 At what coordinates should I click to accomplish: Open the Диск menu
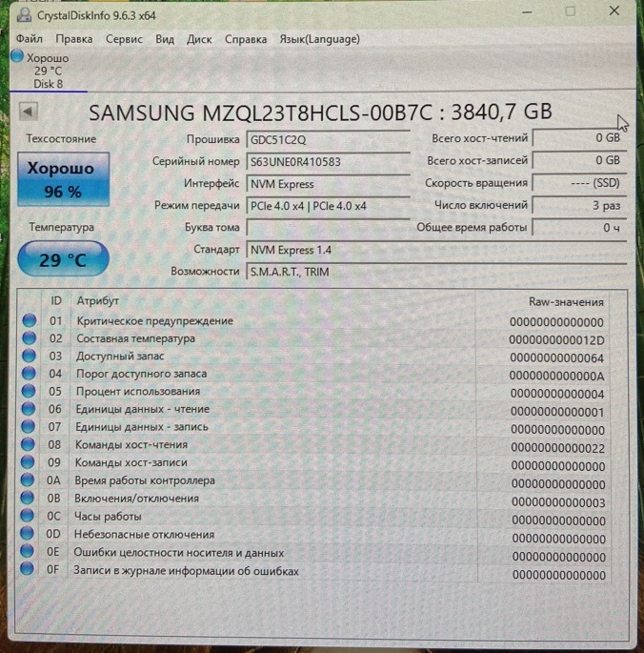click(x=199, y=39)
